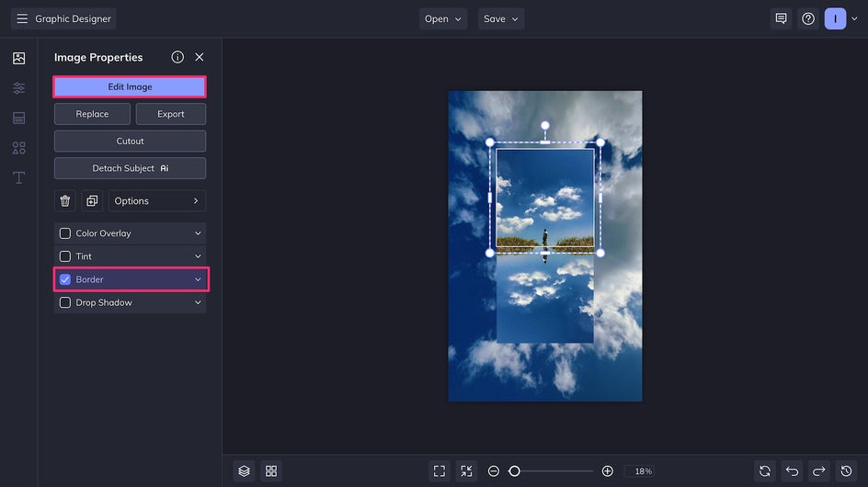The height and width of the screenshot is (487, 868).
Task: Expand the account dropdown arrow
Action: point(854,18)
